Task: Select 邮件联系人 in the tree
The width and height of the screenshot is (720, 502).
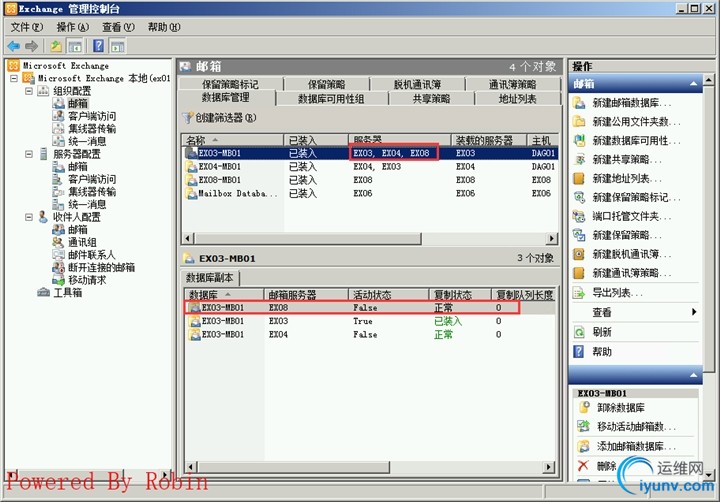Action: tap(91, 254)
